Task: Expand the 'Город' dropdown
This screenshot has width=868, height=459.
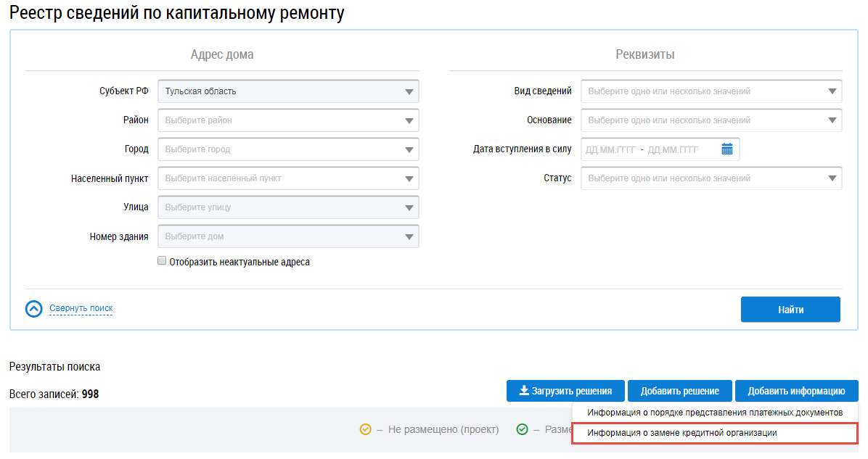Action: pos(288,149)
